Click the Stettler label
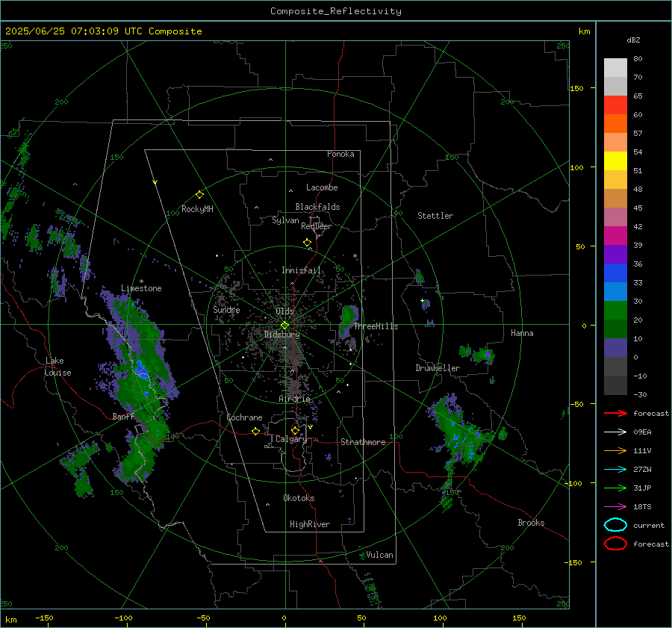This screenshot has height=628, width=672. [435, 216]
